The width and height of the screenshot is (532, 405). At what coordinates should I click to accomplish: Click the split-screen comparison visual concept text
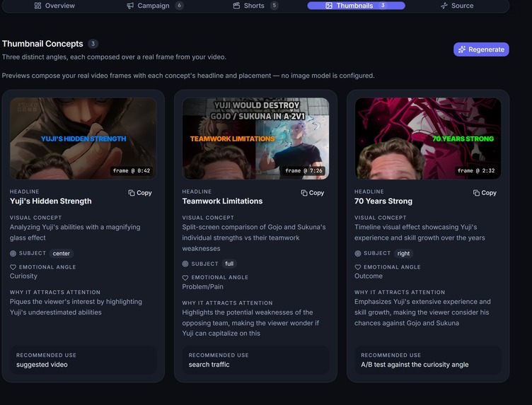pos(254,238)
